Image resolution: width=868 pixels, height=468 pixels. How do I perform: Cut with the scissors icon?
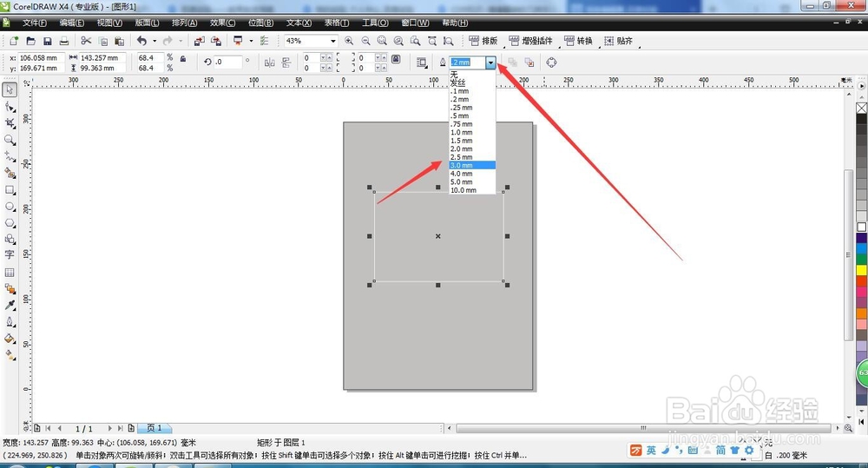(x=86, y=41)
